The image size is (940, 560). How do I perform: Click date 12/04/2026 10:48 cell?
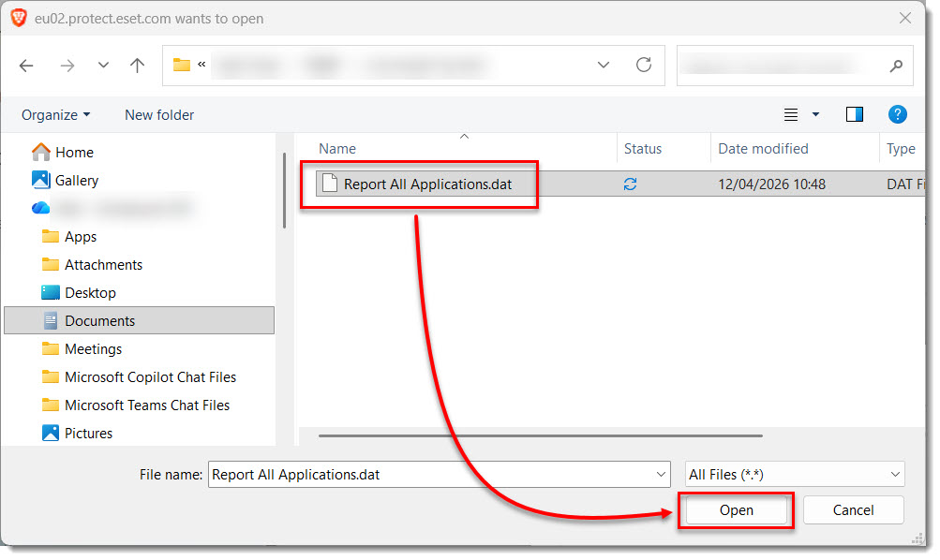[771, 184]
